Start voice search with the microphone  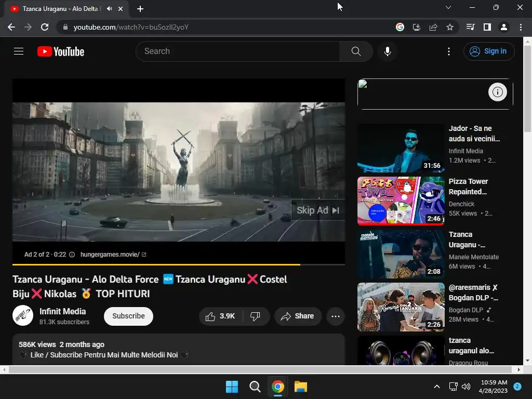(388, 51)
